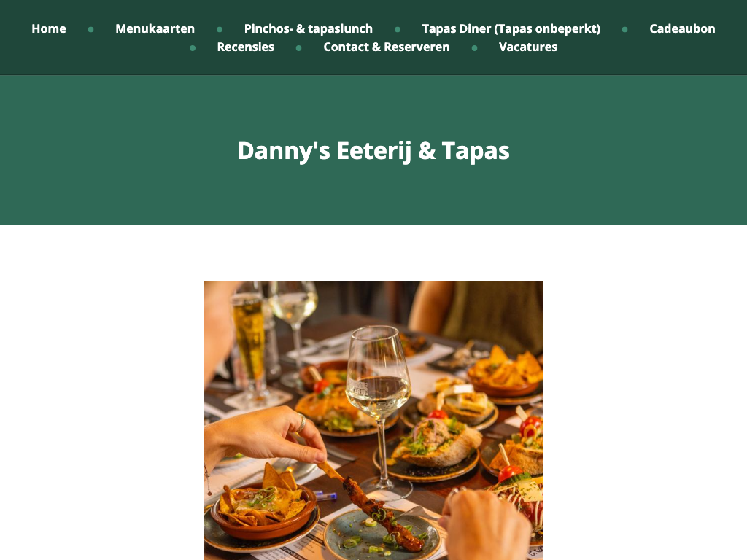Open Tapas Diner (Tapas onbeperkt) page

pyautogui.click(x=511, y=28)
